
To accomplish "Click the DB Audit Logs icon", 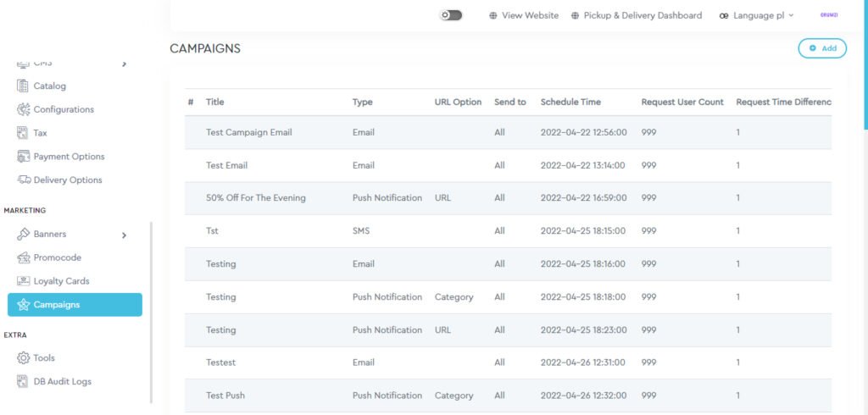I will pyautogui.click(x=23, y=382).
